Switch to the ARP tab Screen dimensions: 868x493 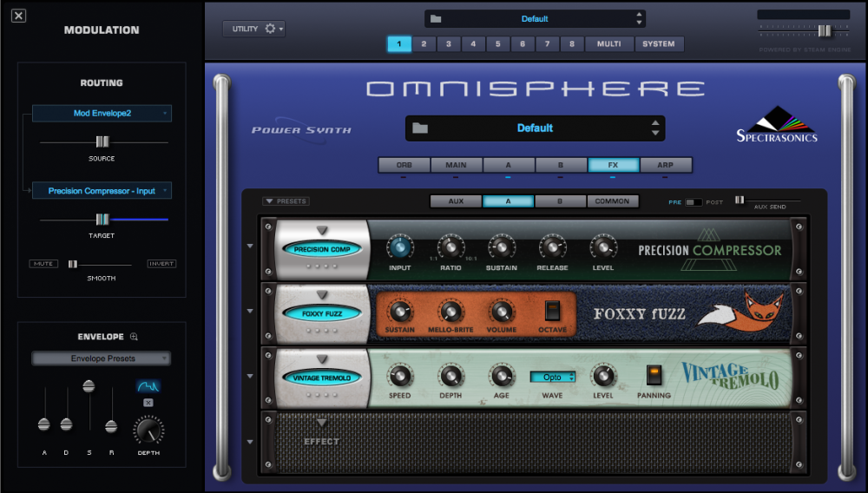pos(666,165)
